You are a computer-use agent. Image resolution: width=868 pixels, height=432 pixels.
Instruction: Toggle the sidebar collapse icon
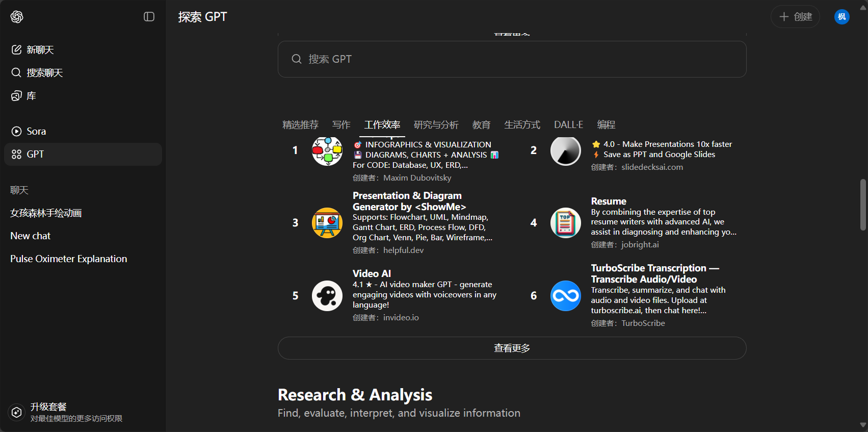pyautogui.click(x=149, y=17)
